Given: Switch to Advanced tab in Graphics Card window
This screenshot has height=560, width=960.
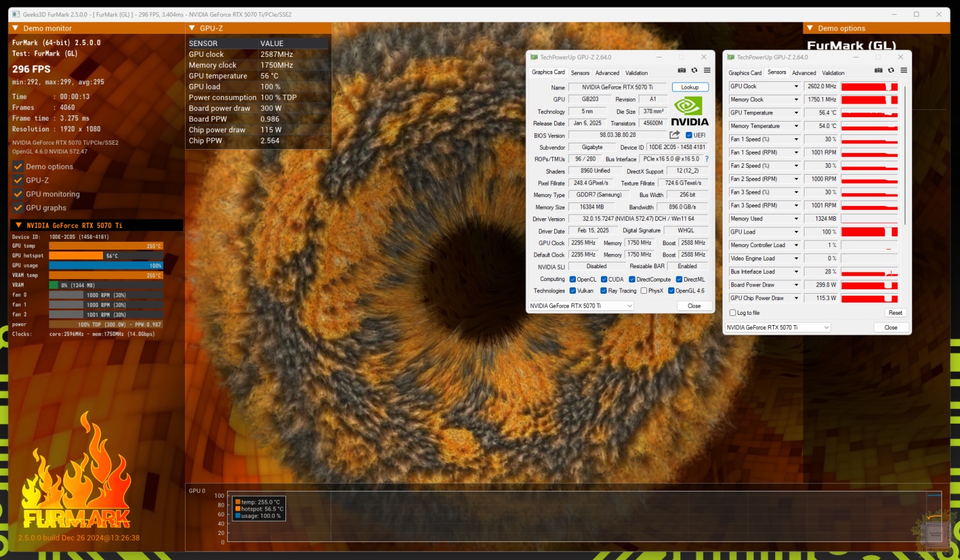Looking at the screenshot, I should pos(607,73).
